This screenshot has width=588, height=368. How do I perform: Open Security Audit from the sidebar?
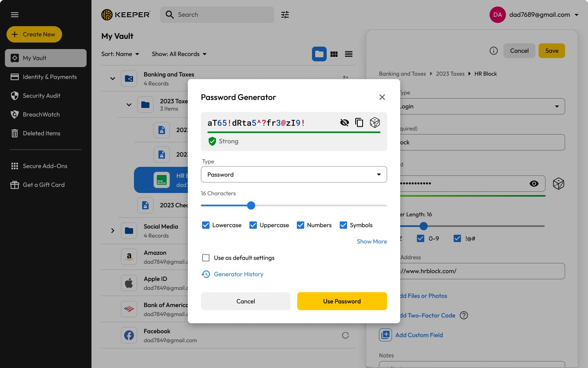41,95
